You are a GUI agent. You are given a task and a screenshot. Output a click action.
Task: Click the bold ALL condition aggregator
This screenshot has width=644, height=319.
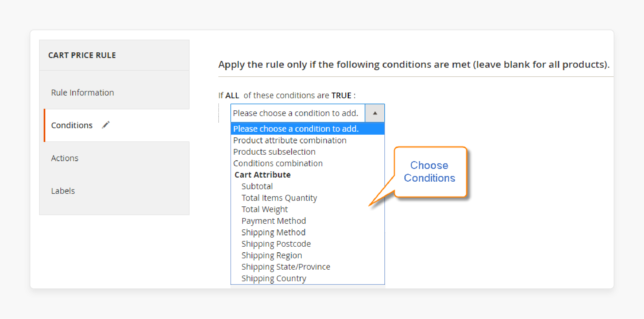[233, 95]
